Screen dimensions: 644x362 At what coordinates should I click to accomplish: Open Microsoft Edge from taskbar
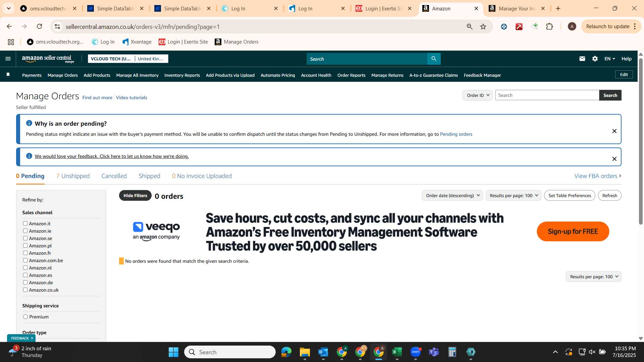point(286,352)
